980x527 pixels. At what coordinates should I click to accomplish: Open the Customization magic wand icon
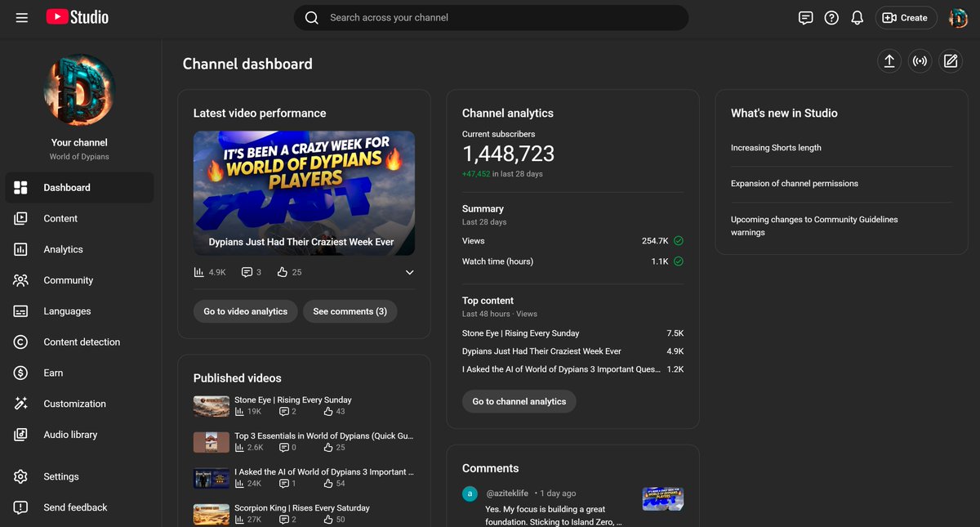(x=21, y=404)
